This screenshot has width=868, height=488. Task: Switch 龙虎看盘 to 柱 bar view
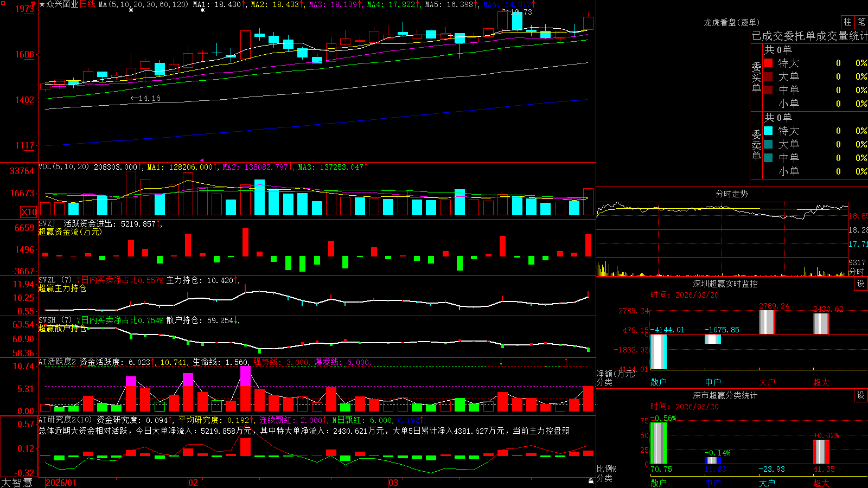[847, 22]
